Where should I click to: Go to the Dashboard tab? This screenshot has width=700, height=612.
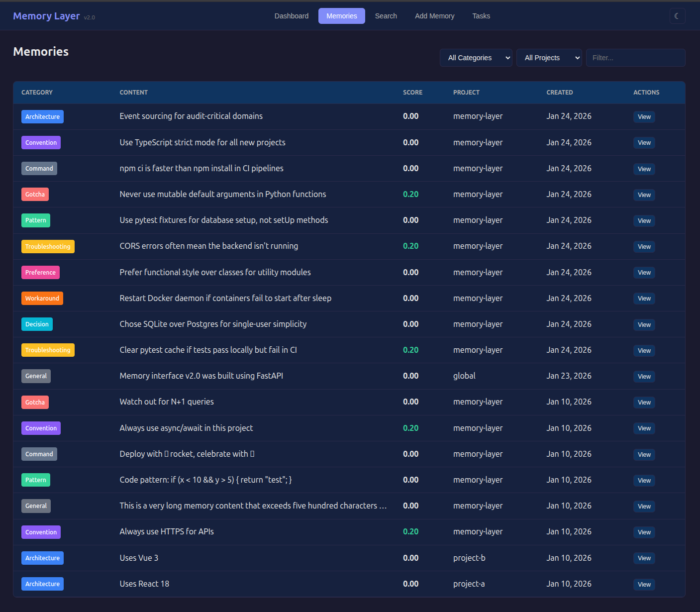[x=292, y=16]
